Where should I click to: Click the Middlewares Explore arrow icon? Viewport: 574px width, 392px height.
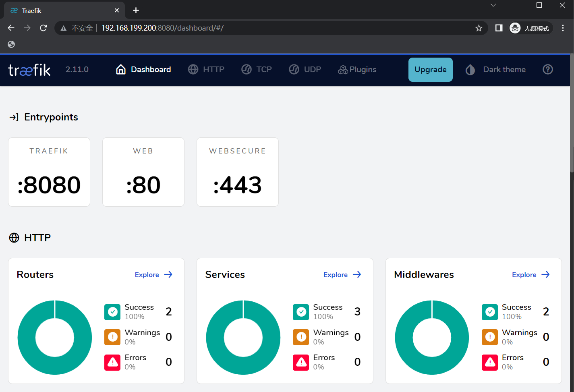pos(545,274)
